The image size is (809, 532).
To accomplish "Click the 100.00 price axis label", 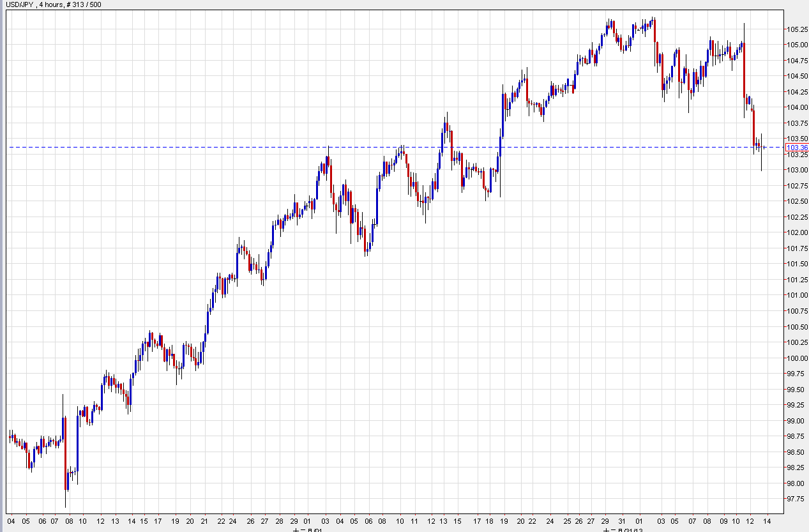I will [797, 358].
